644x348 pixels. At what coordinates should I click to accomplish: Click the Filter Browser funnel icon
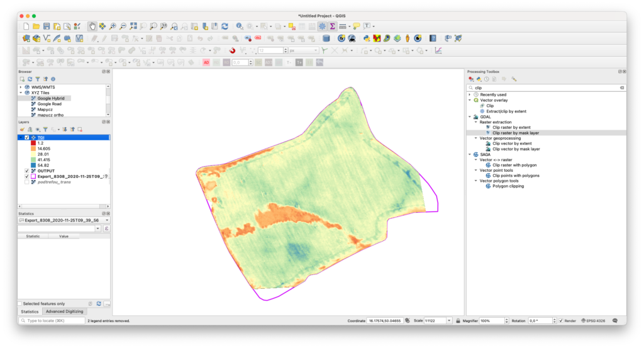[x=37, y=79]
